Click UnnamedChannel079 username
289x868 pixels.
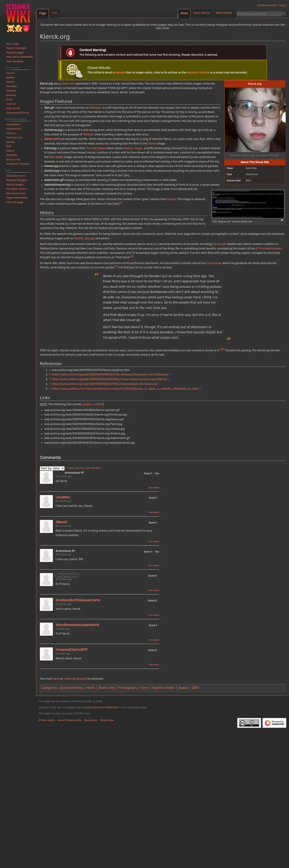click(x=71, y=649)
